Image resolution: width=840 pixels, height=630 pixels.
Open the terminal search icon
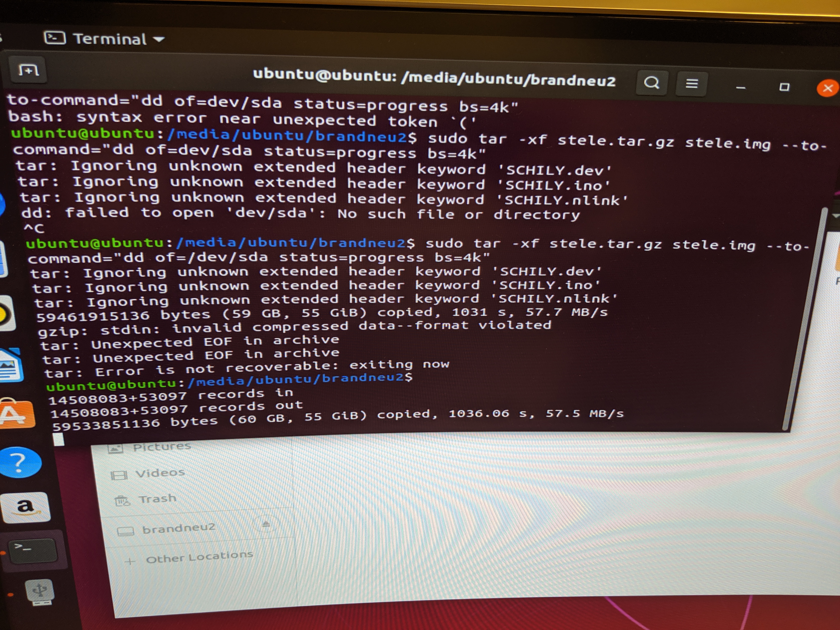(x=652, y=83)
